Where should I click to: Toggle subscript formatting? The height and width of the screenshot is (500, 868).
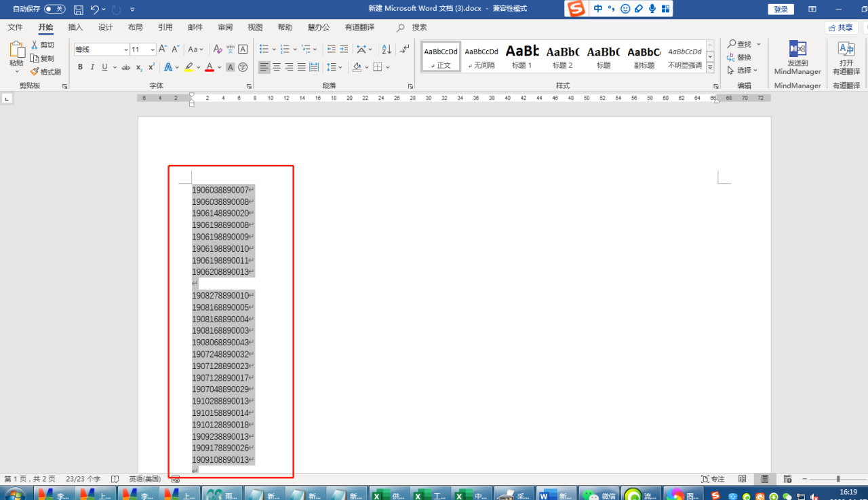(x=139, y=67)
